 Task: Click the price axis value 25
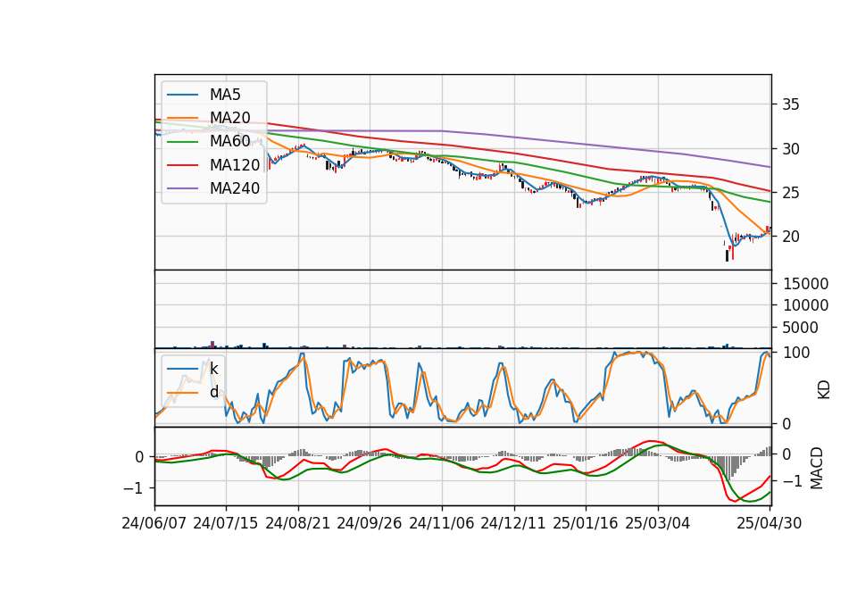(x=791, y=193)
